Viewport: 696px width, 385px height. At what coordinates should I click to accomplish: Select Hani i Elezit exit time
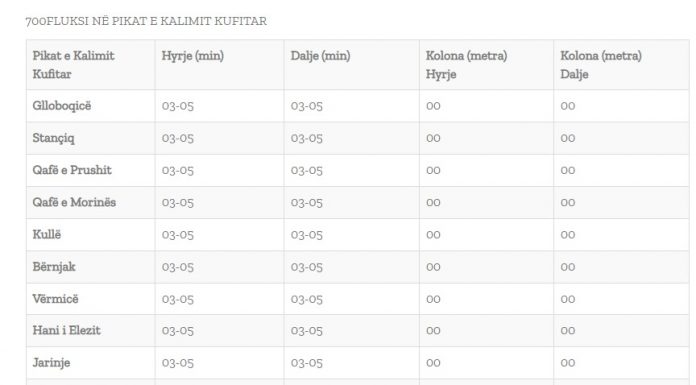[307, 330]
